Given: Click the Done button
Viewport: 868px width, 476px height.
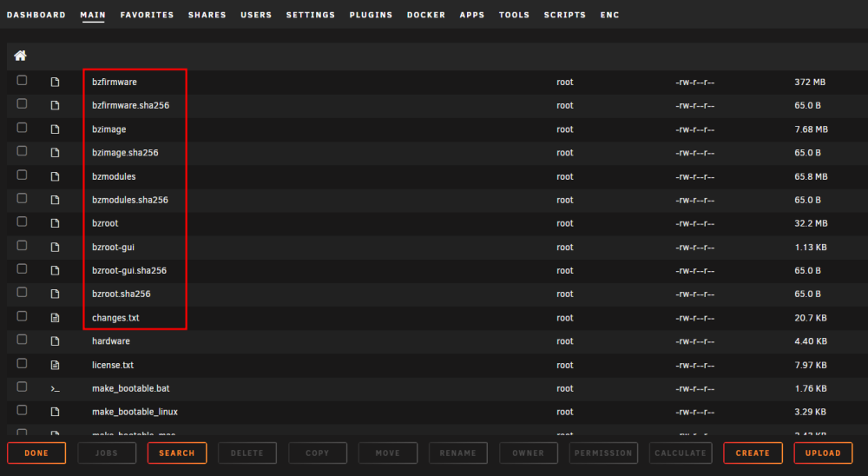Looking at the screenshot, I should point(36,453).
